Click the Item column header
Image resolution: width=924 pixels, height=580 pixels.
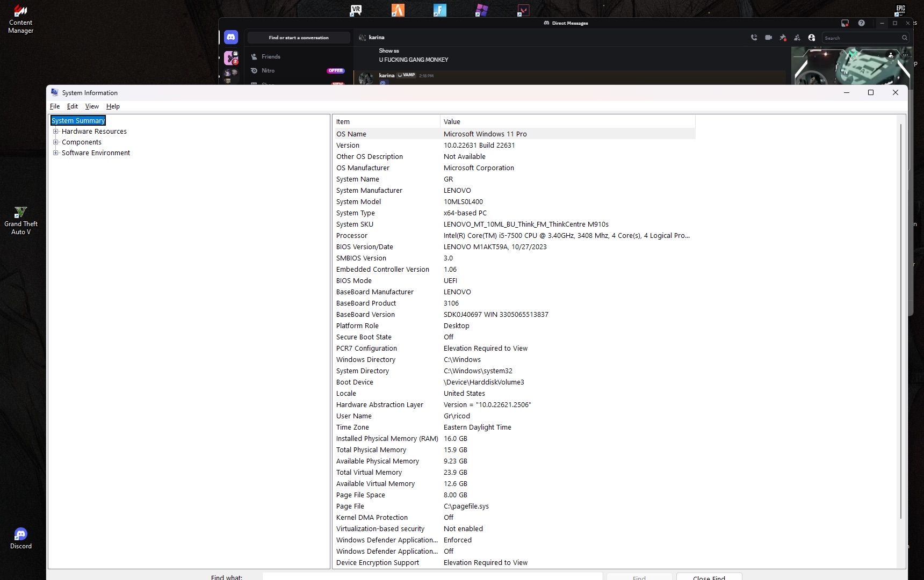(x=386, y=122)
